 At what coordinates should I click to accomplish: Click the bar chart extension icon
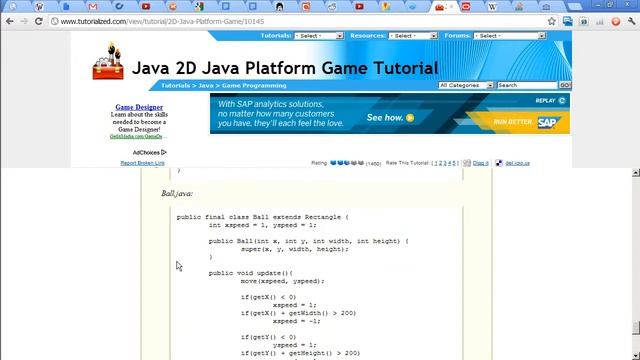click(x=600, y=22)
